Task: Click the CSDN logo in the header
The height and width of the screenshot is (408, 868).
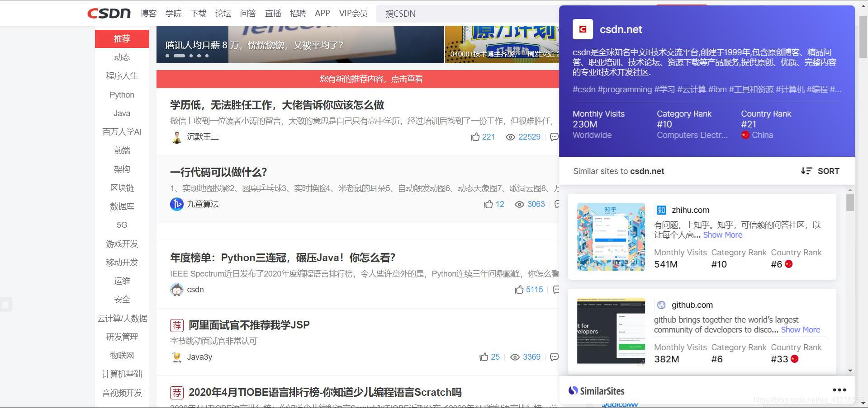Action: [109, 14]
